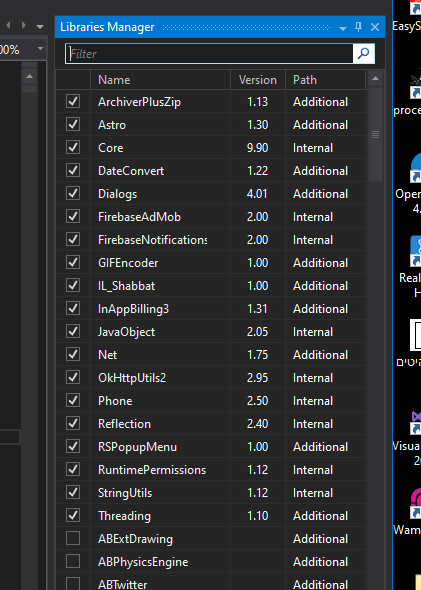Screen dimensions: 421x590
Task: Sort libraries by Name column header
Action: click(160, 80)
